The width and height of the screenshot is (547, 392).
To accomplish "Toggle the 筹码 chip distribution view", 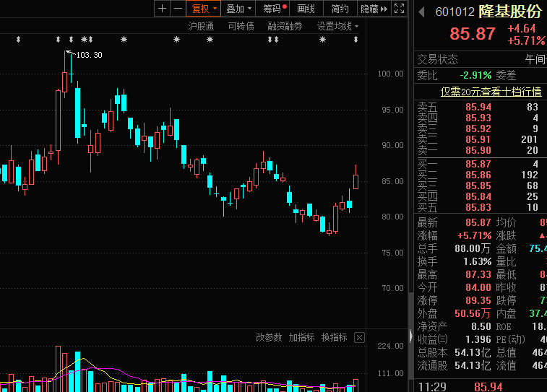I will (274, 9).
